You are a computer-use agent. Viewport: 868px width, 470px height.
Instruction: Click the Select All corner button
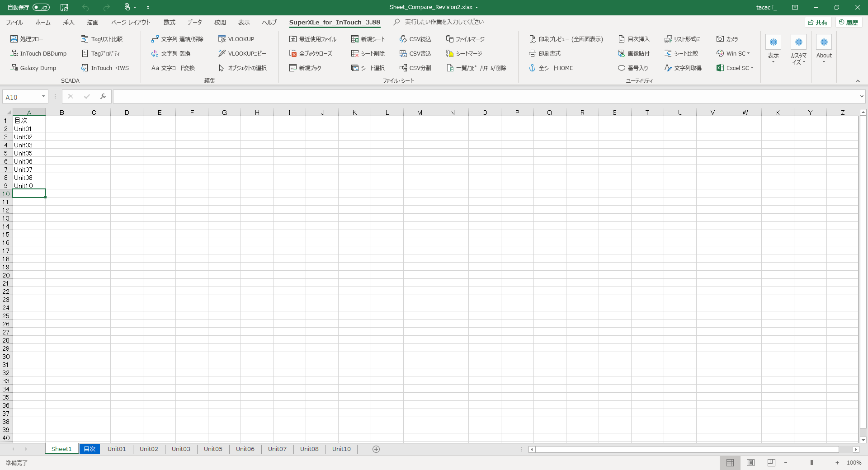(x=6, y=112)
